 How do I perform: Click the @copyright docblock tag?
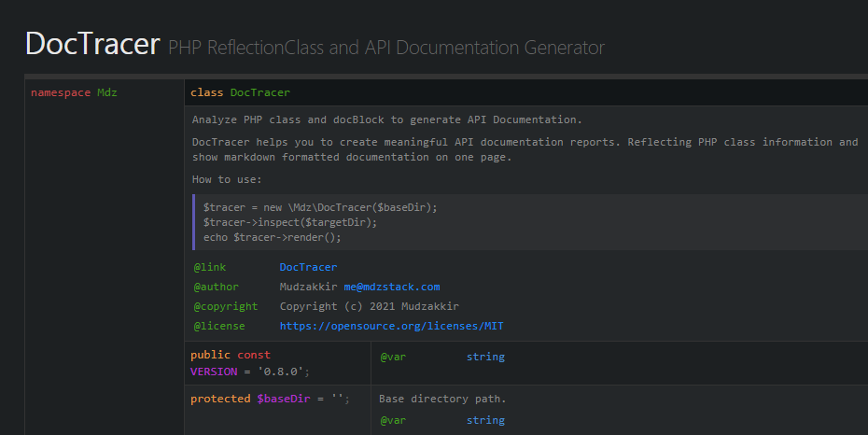225,306
